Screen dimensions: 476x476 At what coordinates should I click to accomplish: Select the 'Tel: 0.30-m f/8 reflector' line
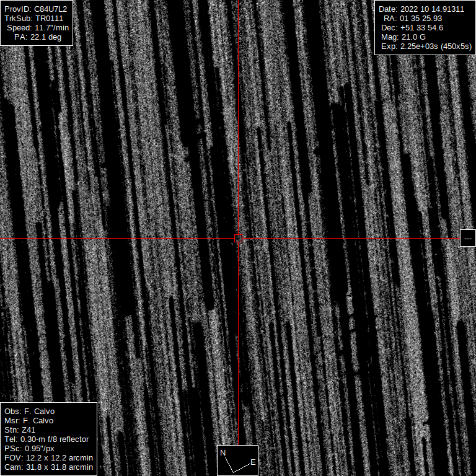[46, 439]
